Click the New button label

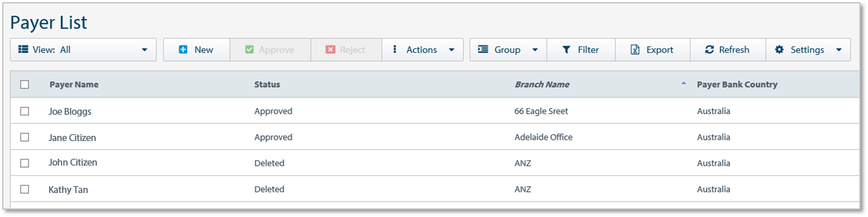pos(204,50)
